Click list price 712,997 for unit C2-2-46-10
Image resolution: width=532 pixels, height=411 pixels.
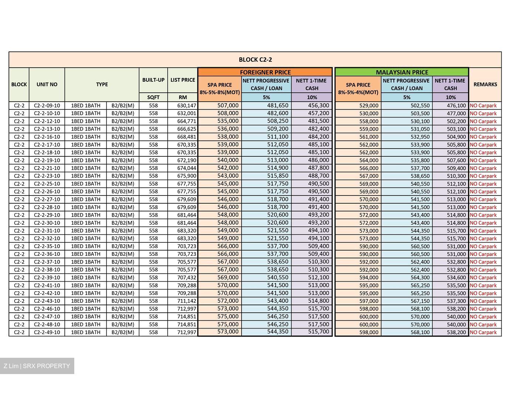click(187, 309)
